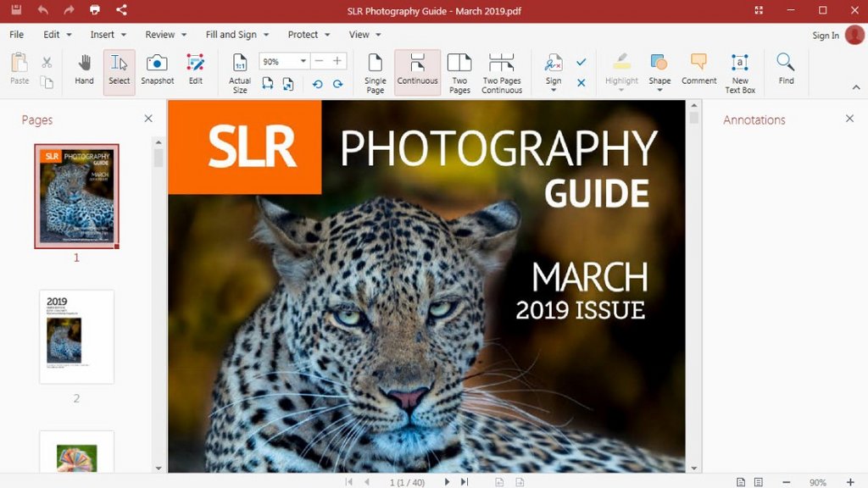Screen dimensions: 868x488
Task: Open the Edit tool
Action: click(x=196, y=69)
